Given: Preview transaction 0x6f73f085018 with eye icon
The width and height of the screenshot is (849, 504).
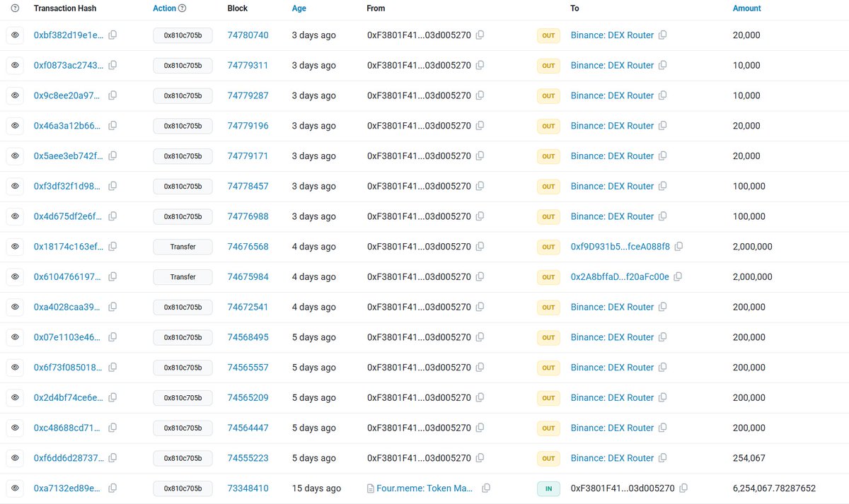Looking at the screenshot, I should tap(15, 368).
